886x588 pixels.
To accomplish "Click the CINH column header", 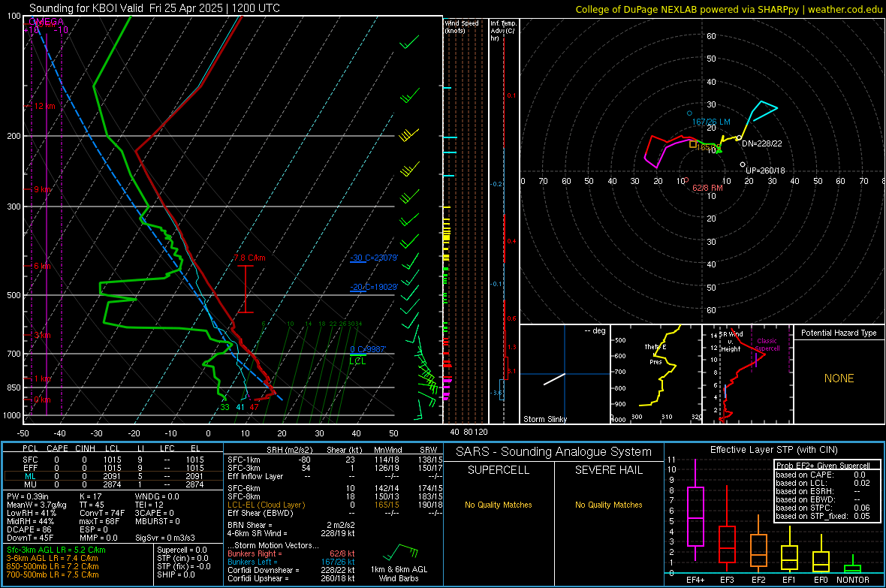I will pyautogui.click(x=85, y=448).
